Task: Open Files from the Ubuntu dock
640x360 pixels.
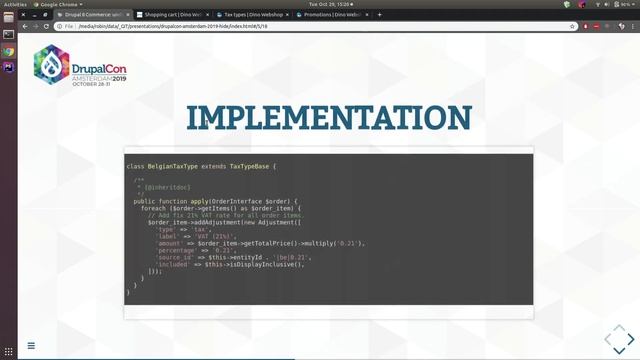Action: [x=9, y=18]
